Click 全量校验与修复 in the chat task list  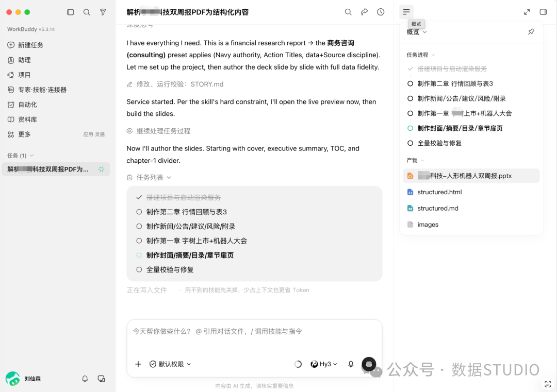point(170,270)
